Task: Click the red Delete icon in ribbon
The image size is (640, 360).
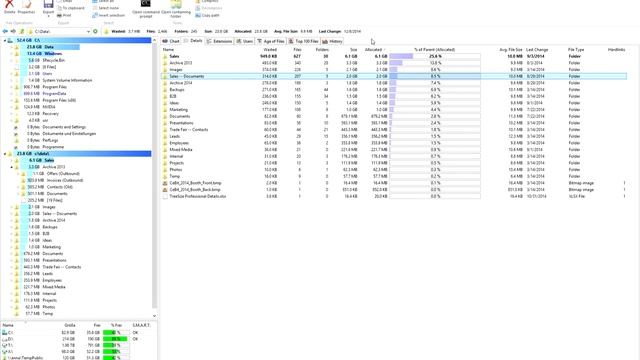Action: pos(9,4)
